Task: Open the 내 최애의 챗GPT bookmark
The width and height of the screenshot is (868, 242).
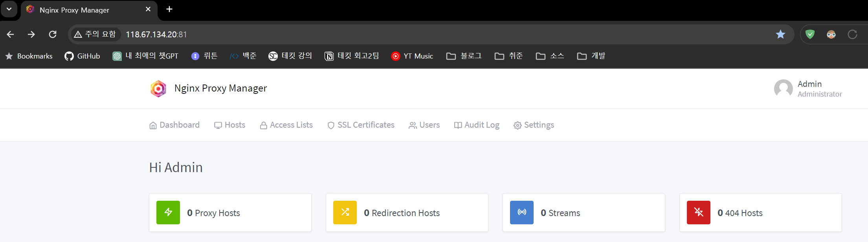Action: tap(145, 56)
